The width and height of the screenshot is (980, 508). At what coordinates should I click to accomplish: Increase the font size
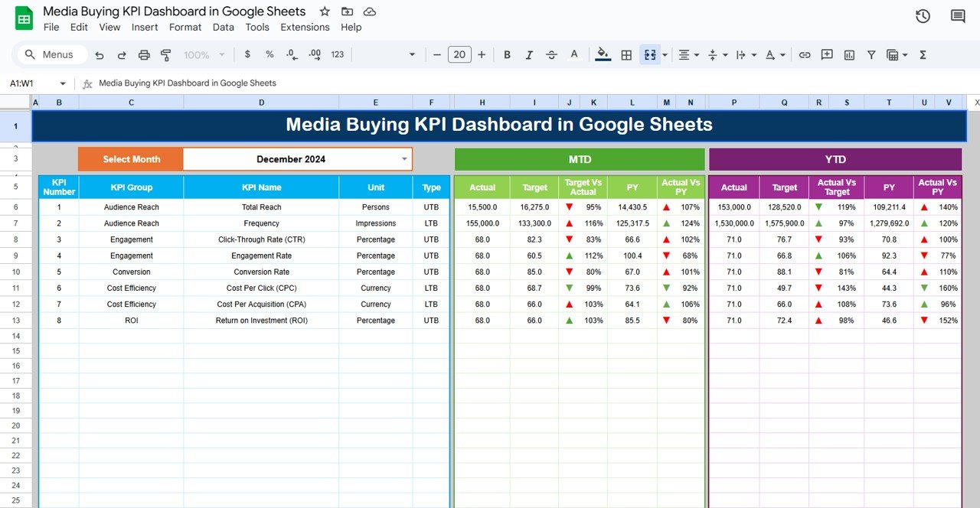[482, 54]
